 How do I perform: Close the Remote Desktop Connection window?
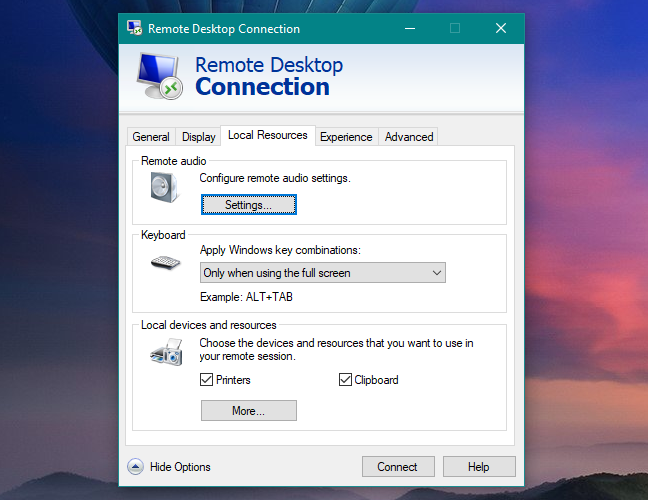(x=501, y=28)
